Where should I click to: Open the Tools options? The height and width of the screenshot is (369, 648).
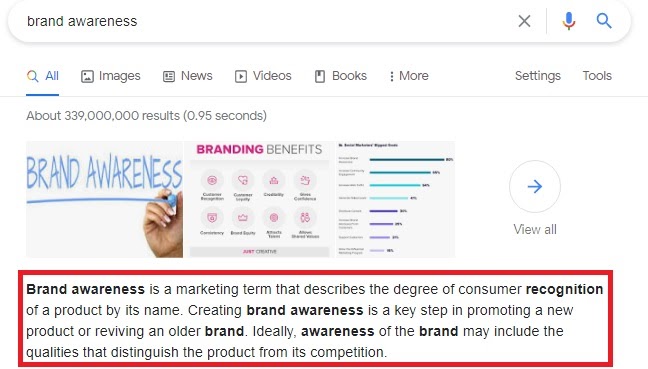(597, 76)
